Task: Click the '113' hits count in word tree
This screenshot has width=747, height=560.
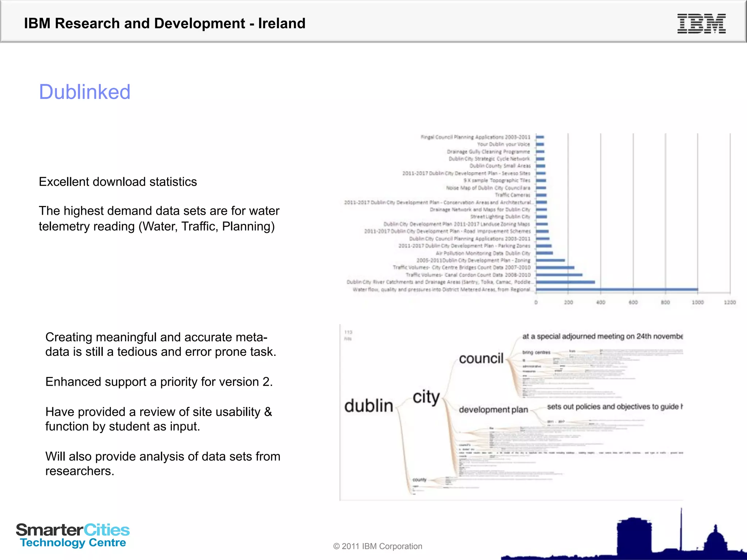Action: click(x=348, y=332)
